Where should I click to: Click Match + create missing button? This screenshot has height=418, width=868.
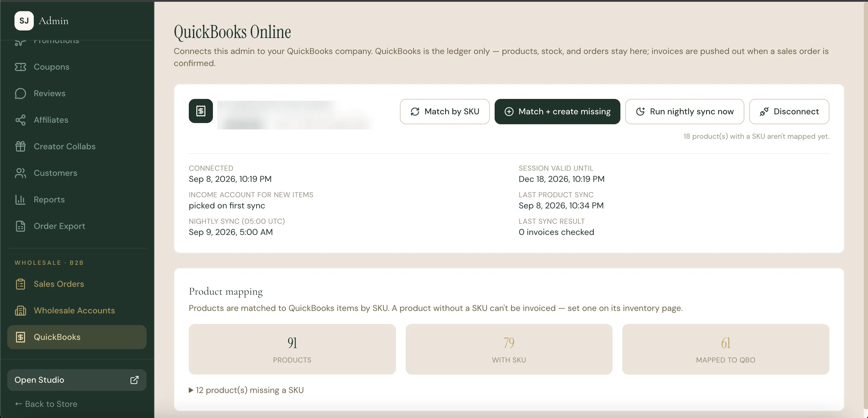coord(557,112)
